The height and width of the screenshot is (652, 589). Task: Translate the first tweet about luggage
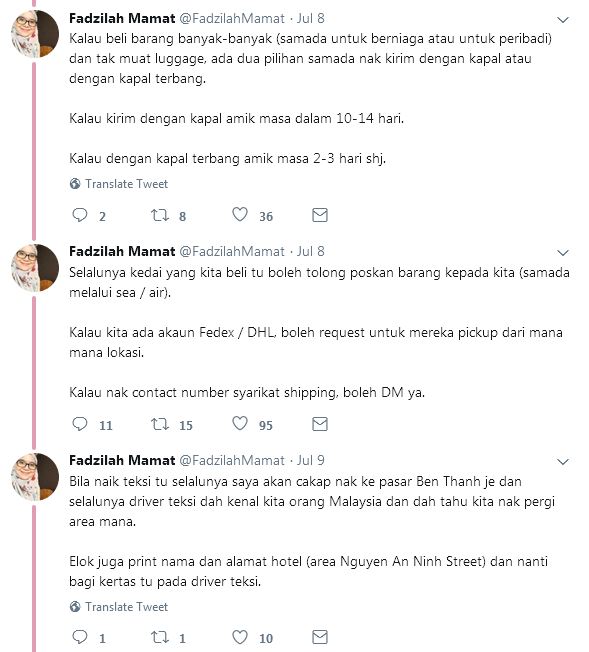point(119,184)
